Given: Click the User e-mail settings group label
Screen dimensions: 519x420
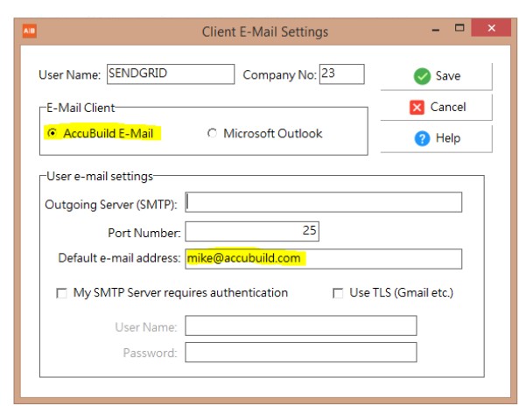Looking at the screenshot, I should (100, 176).
